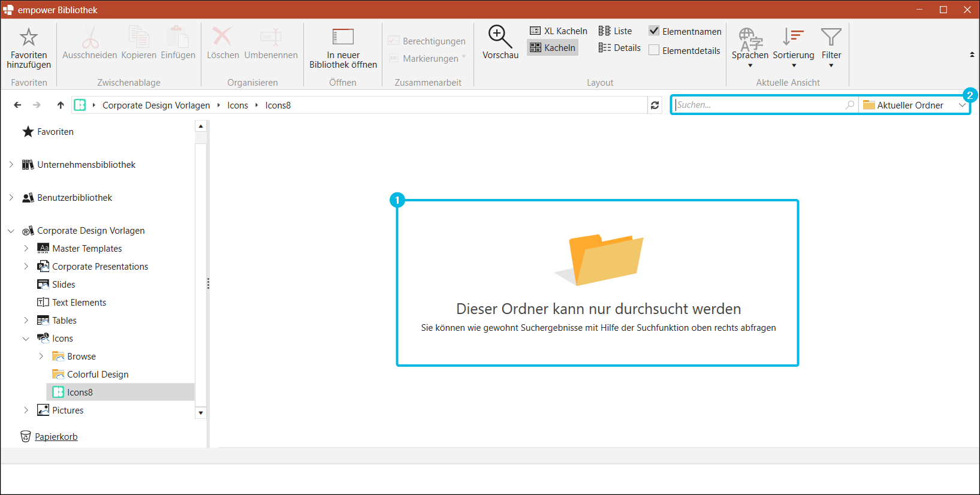Expand the Master Templates node
The image size is (980, 495).
[26, 248]
